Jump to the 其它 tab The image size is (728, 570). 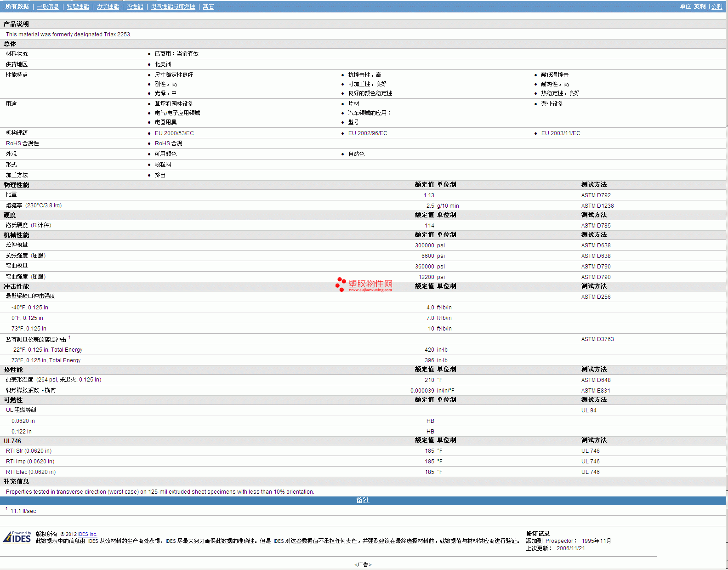click(208, 6)
